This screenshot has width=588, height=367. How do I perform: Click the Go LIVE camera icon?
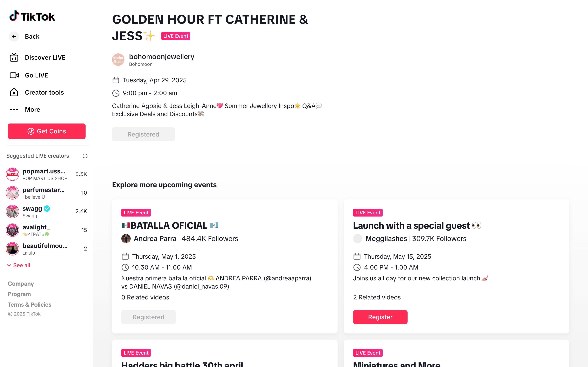pyautogui.click(x=14, y=76)
